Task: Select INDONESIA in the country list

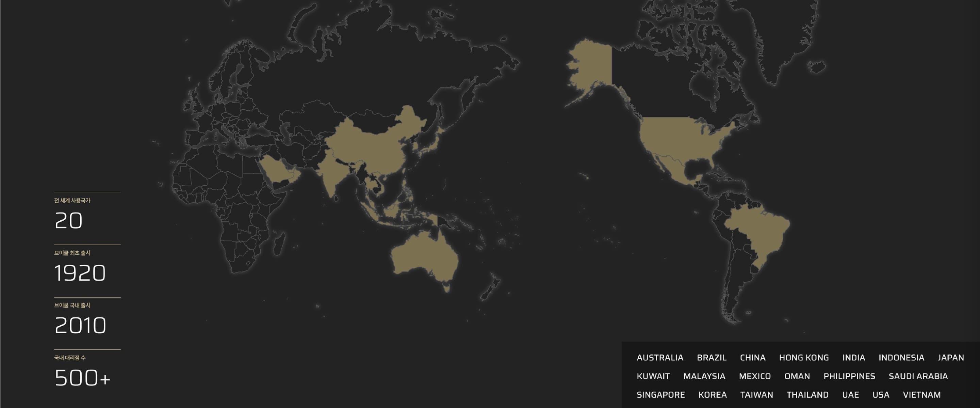Action: 901,357
